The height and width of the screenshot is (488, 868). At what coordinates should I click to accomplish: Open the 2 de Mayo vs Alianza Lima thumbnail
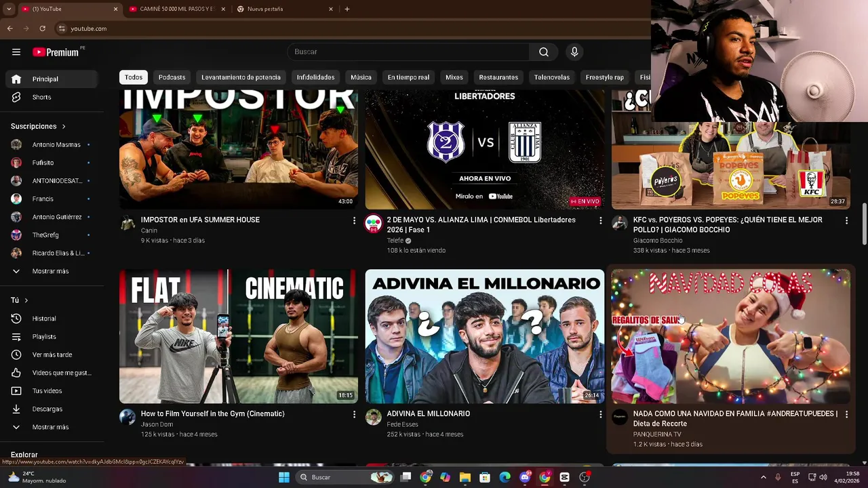485,149
